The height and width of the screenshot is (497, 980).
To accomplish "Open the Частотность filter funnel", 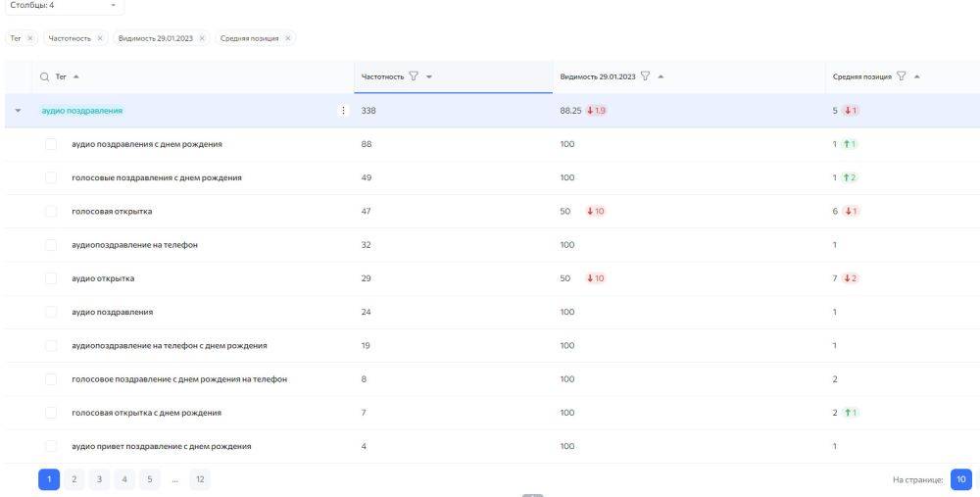I will pyautogui.click(x=414, y=76).
